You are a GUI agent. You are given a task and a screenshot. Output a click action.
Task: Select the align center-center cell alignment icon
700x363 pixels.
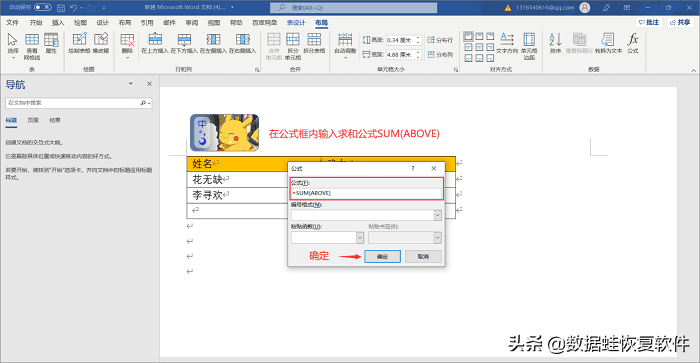479,47
